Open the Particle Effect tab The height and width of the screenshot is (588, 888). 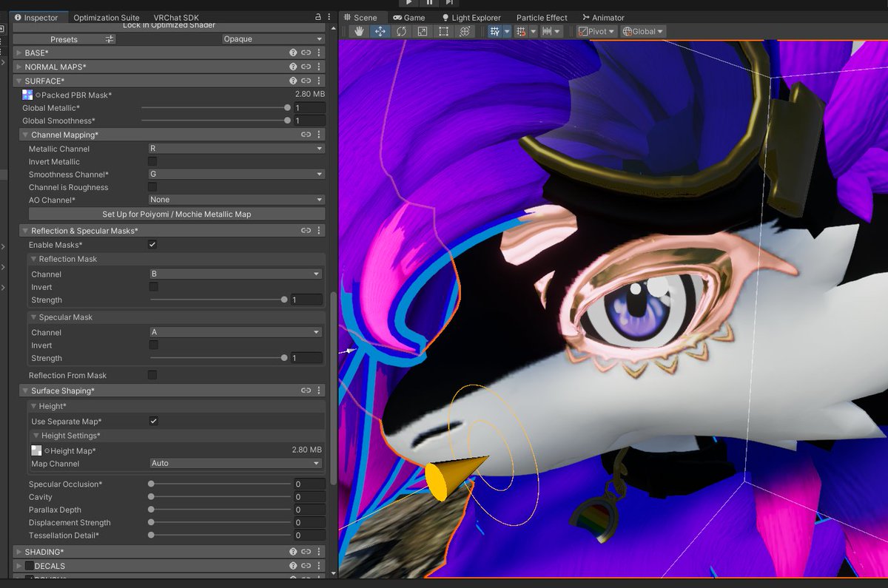tap(542, 18)
